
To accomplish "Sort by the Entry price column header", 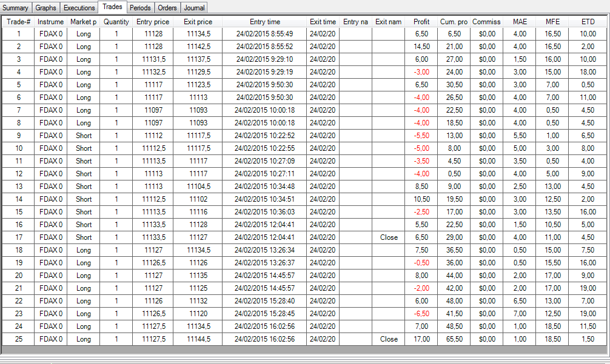I will point(153,22).
